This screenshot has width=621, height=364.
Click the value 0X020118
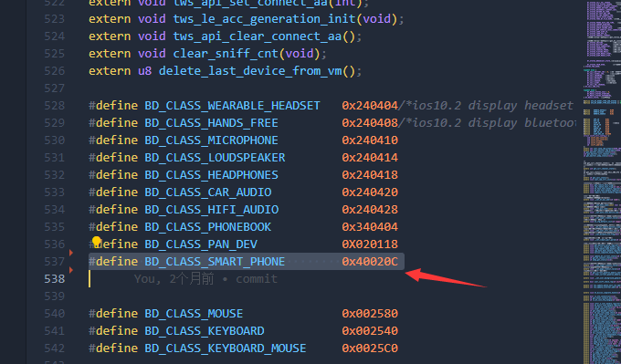point(370,244)
